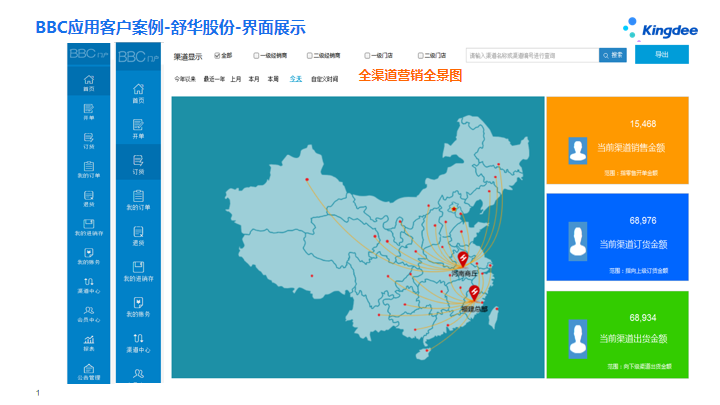Click the 68,934 shipment value
The height and width of the screenshot is (405, 720).
pyautogui.click(x=643, y=318)
